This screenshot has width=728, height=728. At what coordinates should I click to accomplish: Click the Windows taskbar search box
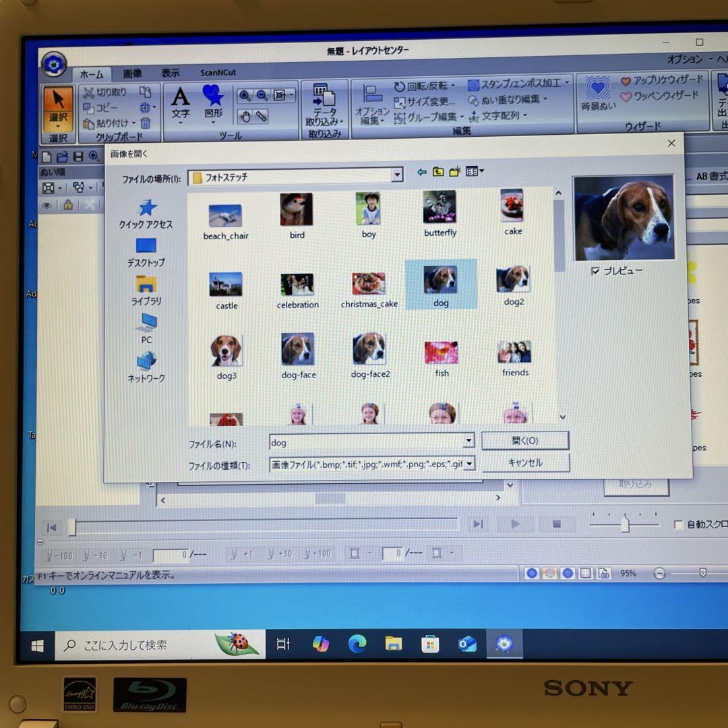coord(160,645)
